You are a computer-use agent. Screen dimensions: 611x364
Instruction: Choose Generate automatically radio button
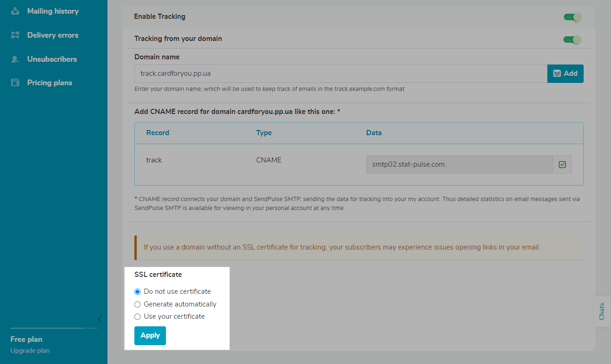(x=138, y=305)
